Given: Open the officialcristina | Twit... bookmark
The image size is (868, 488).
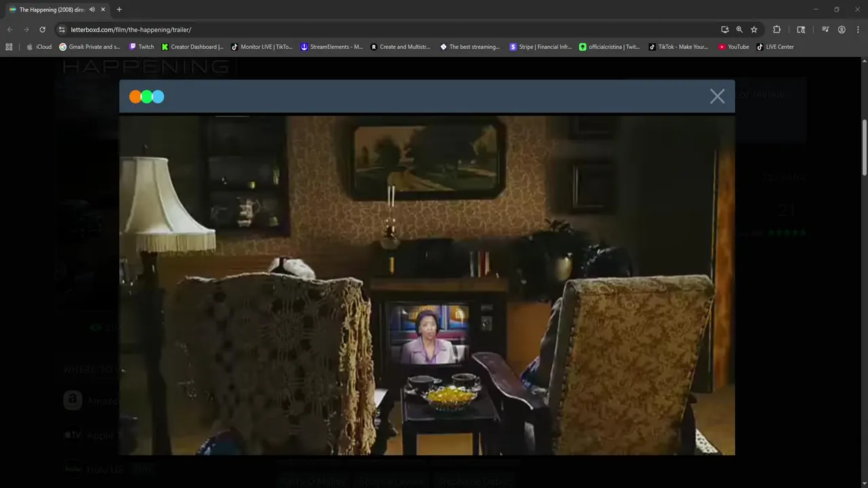Looking at the screenshot, I should point(610,47).
